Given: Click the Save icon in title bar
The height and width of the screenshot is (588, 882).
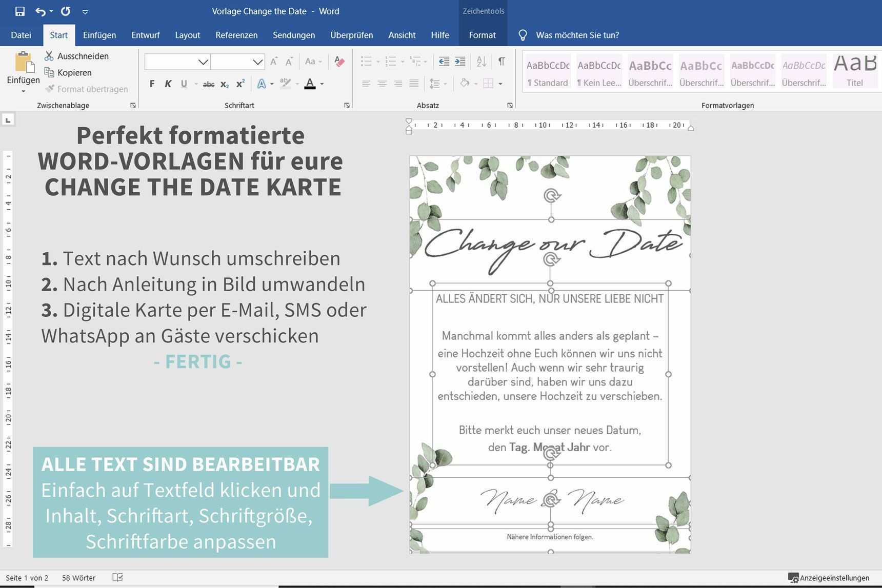Looking at the screenshot, I should click(x=20, y=11).
